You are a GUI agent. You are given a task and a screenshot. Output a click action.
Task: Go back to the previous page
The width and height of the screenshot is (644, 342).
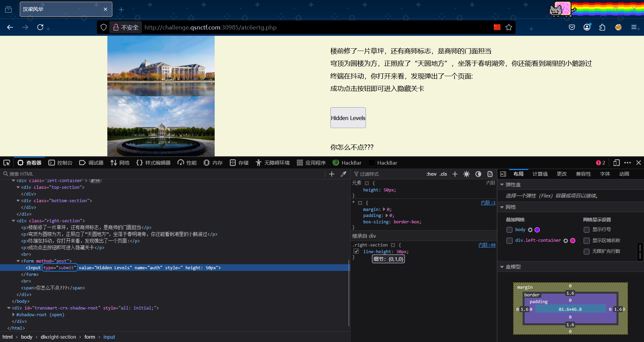tap(10, 27)
